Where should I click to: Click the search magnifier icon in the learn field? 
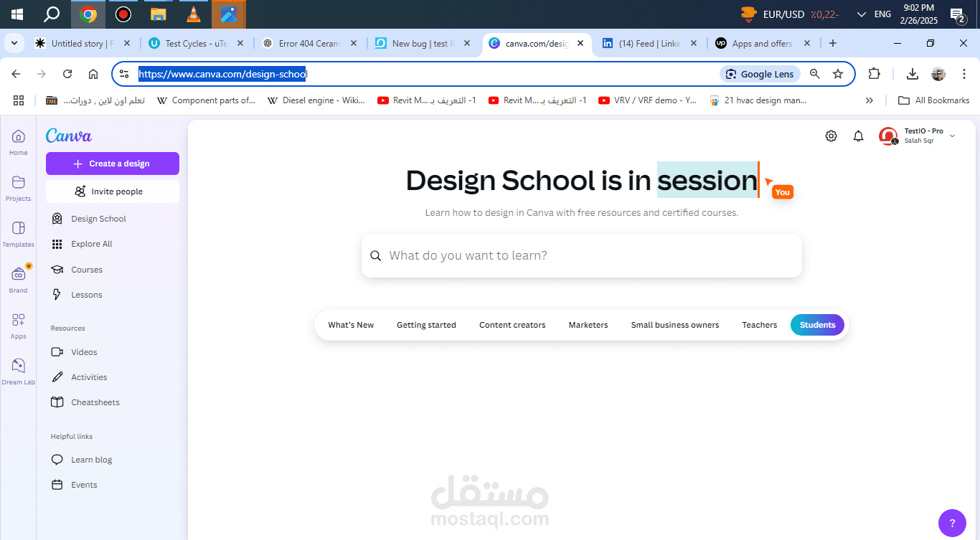[375, 256]
